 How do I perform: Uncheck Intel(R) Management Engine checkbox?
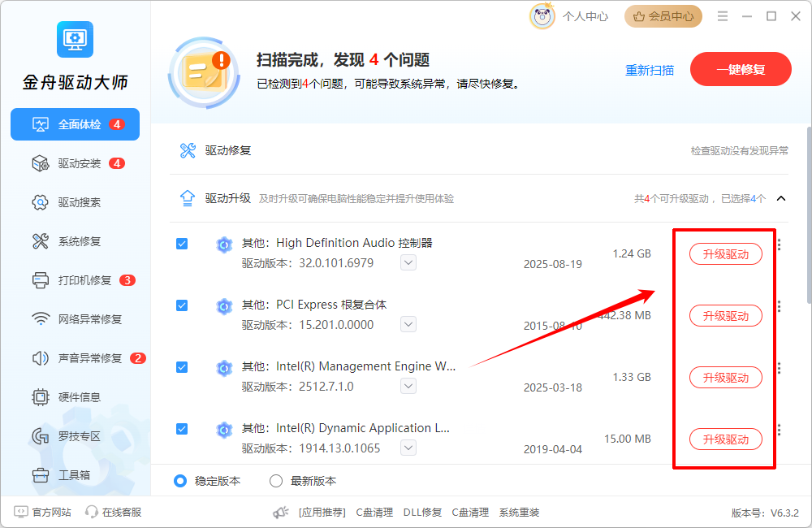coord(182,367)
